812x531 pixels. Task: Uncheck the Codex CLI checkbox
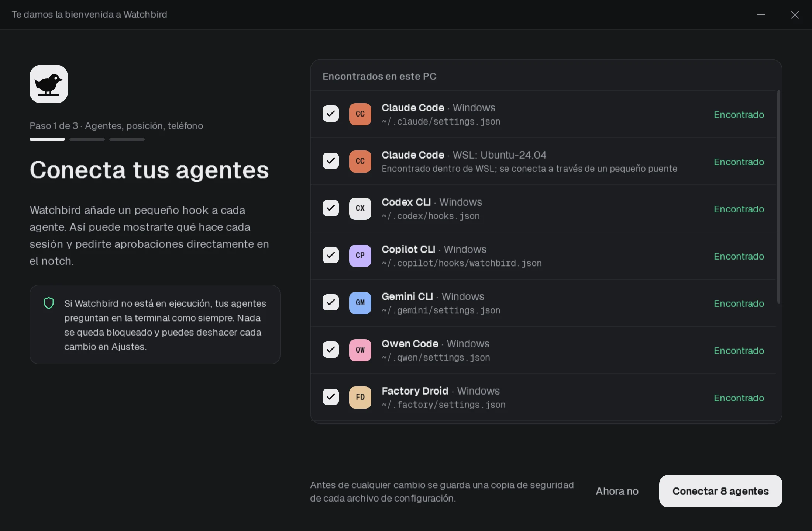[331, 208]
